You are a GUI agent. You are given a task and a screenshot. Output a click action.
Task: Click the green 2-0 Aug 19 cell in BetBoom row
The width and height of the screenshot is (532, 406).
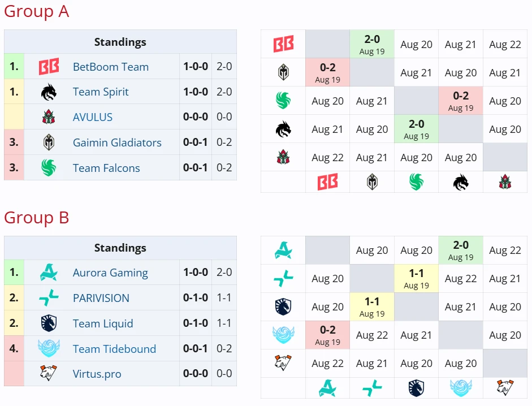pyautogui.click(x=372, y=44)
